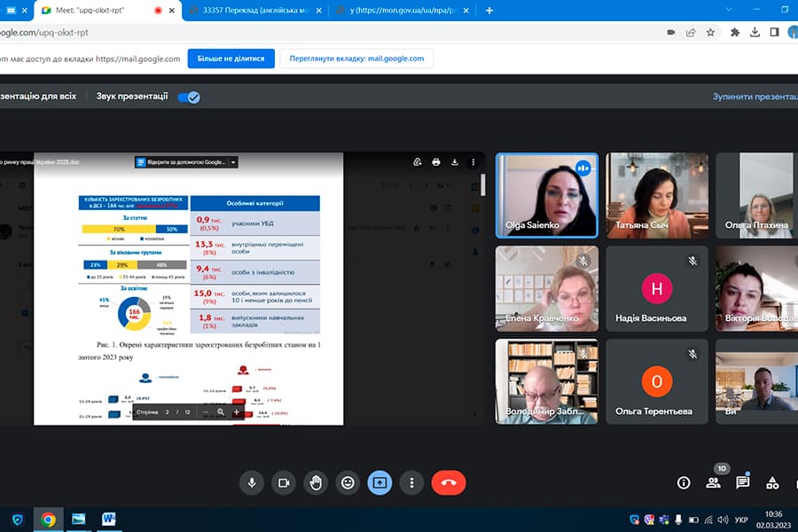Click the magnifier fit zoom icon
The image size is (798, 532).
click(221, 411)
